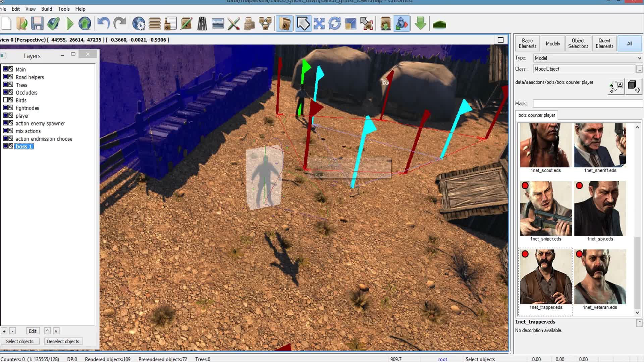Enable visibility for the Birds layer
The height and width of the screenshot is (362, 644).
tap(5, 100)
